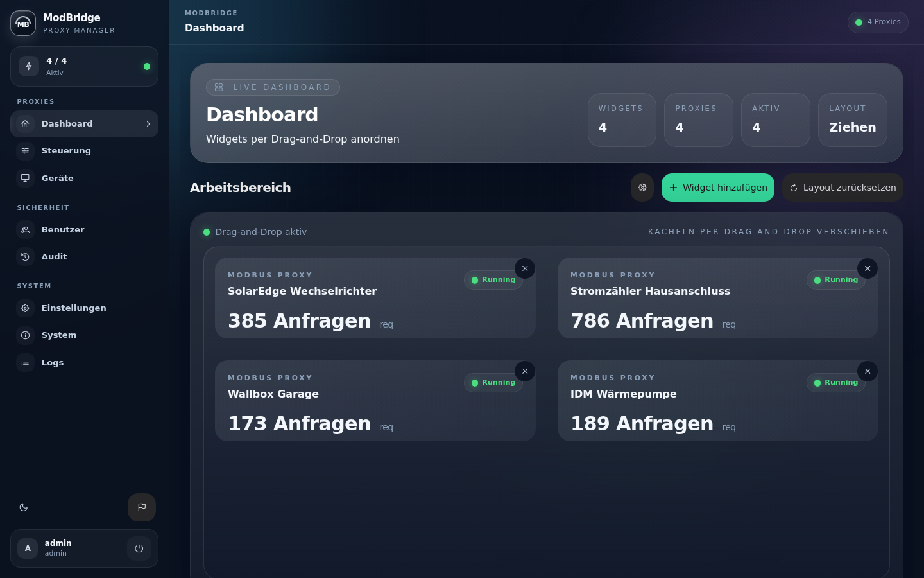Click the lightning bolt status icon
Viewport: 924px width, 578px height.
29,66
